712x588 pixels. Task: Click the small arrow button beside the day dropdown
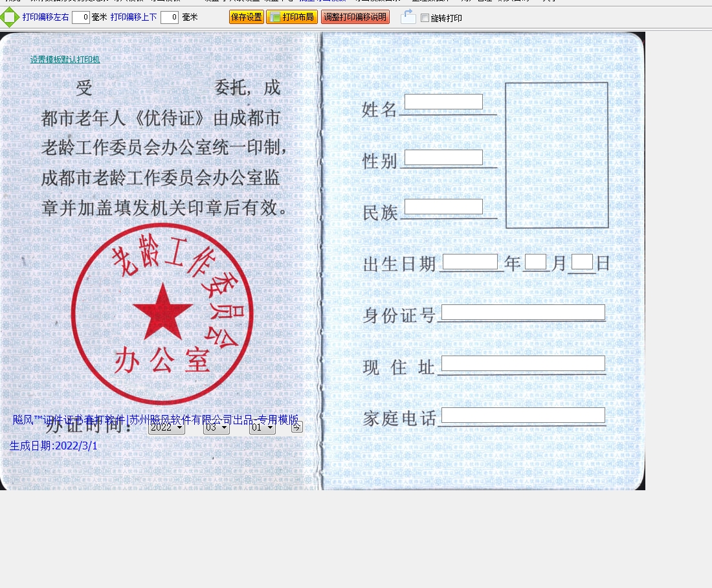296,427
